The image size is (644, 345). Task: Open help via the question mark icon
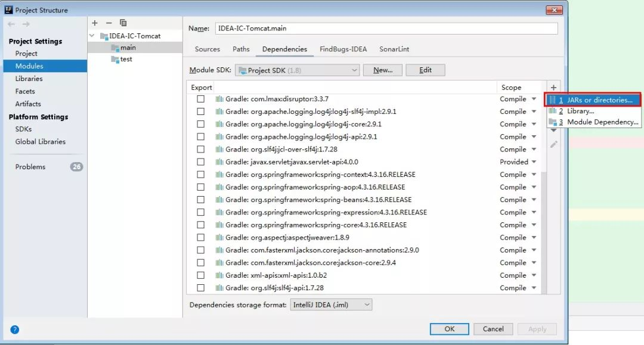[15, 330]
